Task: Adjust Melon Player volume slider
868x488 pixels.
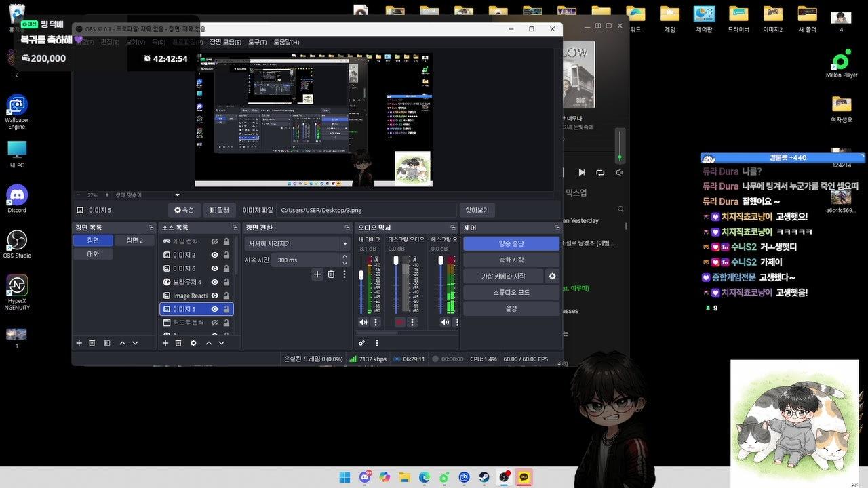Action: (x=619, y=148)
